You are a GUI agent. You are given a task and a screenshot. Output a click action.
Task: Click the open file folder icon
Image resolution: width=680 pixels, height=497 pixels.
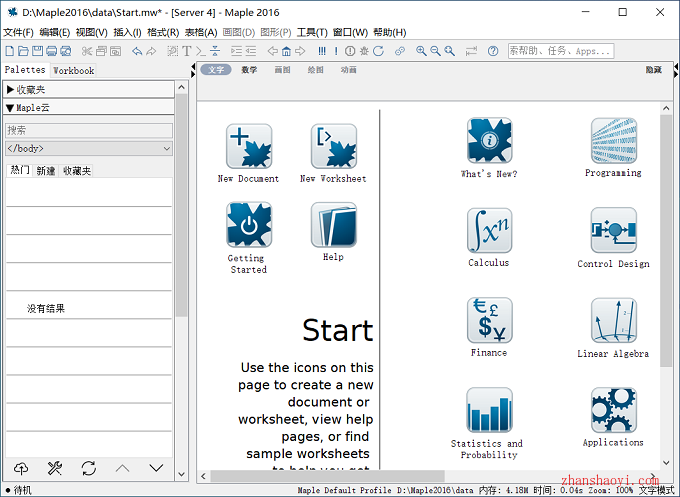coord(23,51)
